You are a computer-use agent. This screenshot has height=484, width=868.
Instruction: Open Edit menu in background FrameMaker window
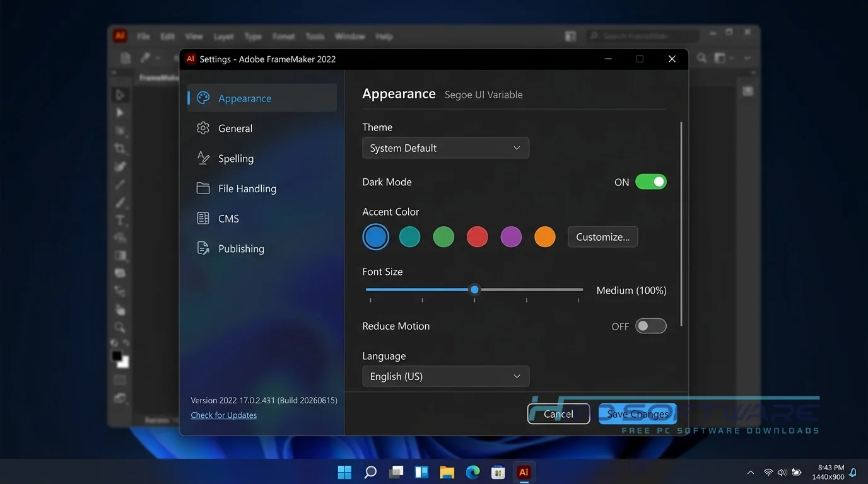point(167,37)
